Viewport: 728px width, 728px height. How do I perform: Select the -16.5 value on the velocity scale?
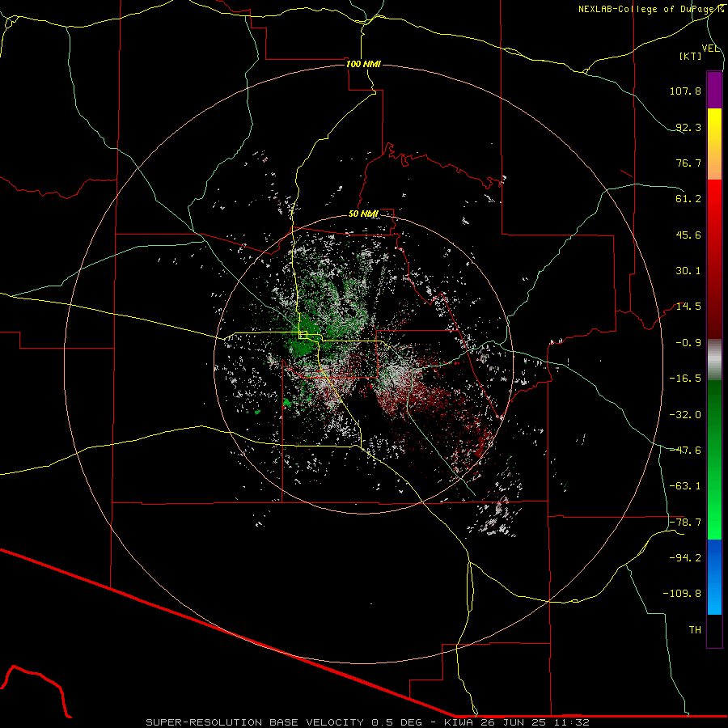(685, 379)
